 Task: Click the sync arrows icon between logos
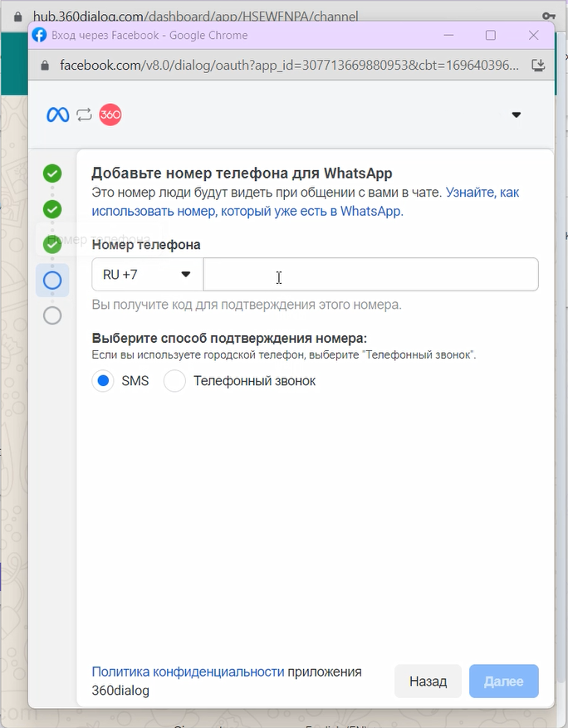(84, 115)
